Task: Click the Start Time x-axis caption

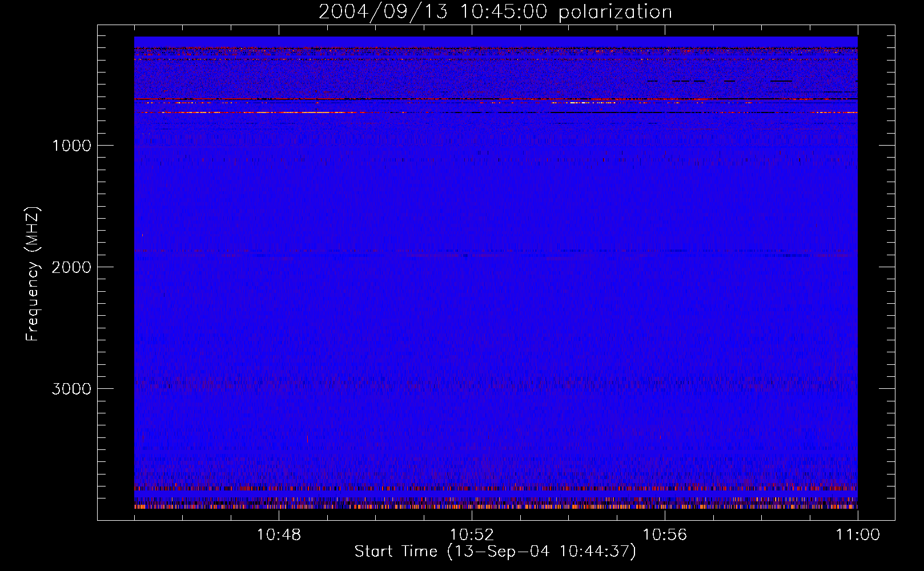Action: pyautogui.click(x=495, y=552)
